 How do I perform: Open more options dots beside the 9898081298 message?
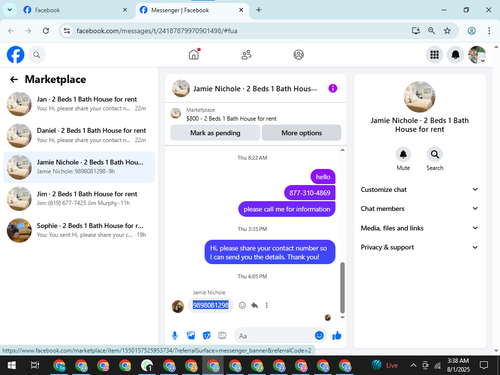pos(266,305)
